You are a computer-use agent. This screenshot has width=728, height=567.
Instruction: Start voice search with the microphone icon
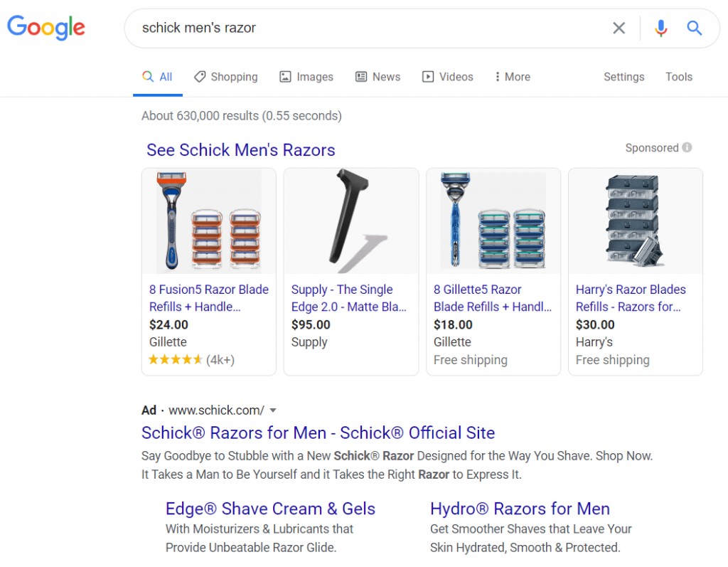point(660,28)
